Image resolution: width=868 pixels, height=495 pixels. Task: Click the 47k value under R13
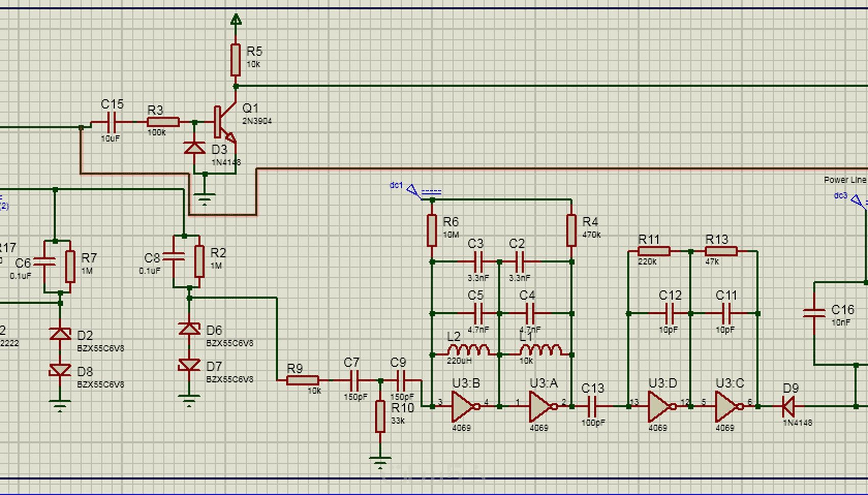(712, 262)
